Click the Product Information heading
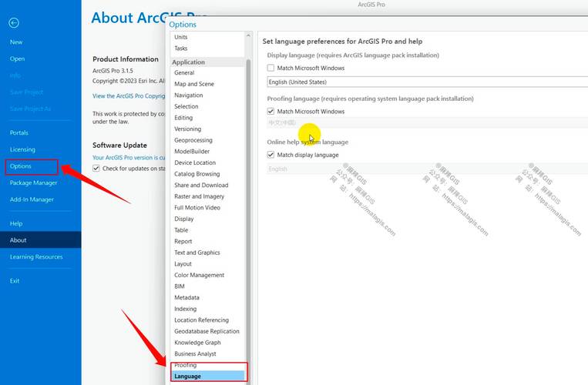 (x=126, y=59)
